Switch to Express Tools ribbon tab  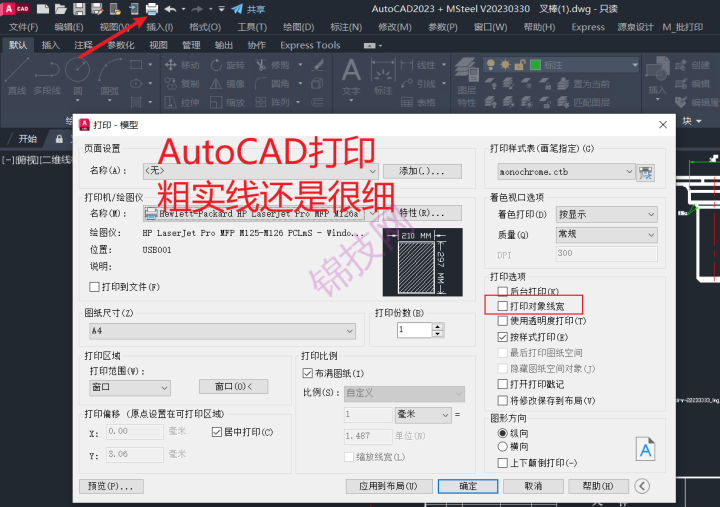click(x=310, y=45)
